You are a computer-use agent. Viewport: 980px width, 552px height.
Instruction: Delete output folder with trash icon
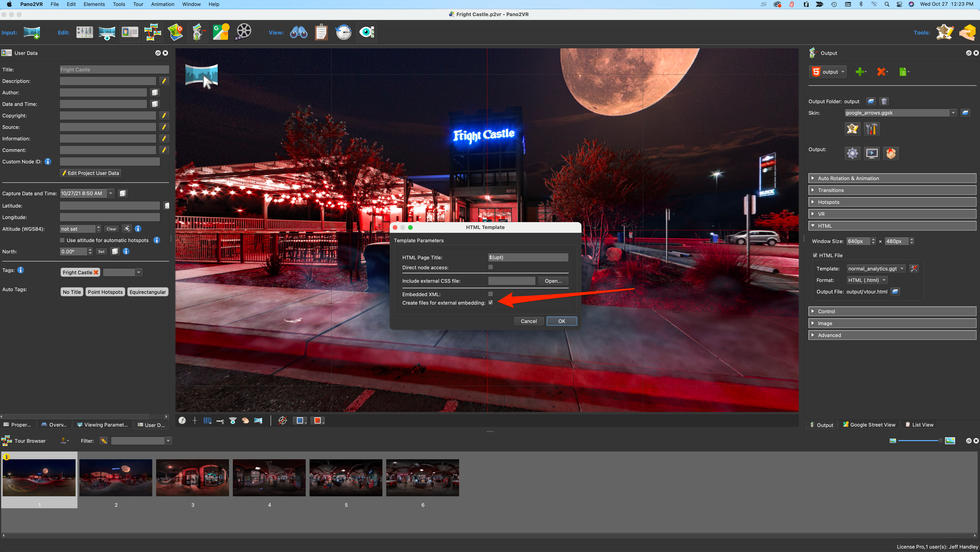(884, 101)
